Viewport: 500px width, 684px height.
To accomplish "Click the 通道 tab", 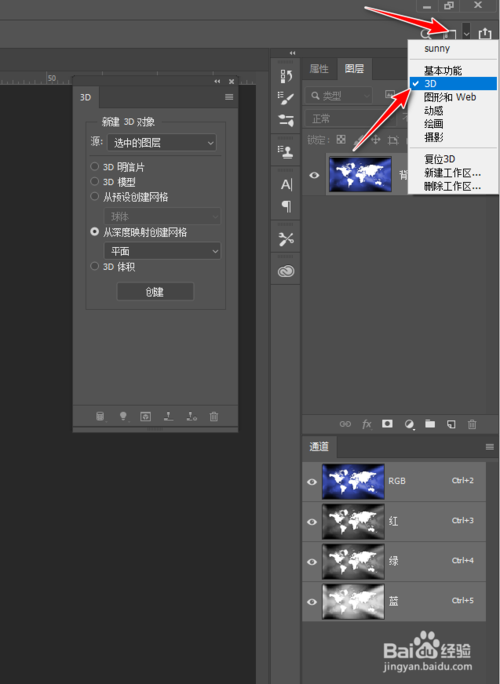I will click(319, 446).
